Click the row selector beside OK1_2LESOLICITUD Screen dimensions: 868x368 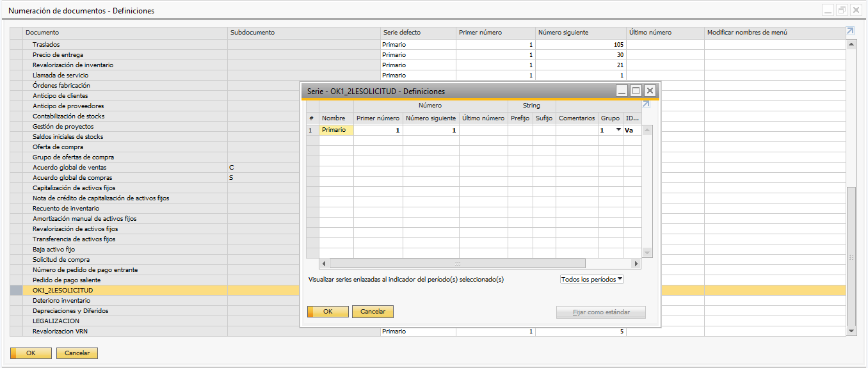tap(17, 291)
